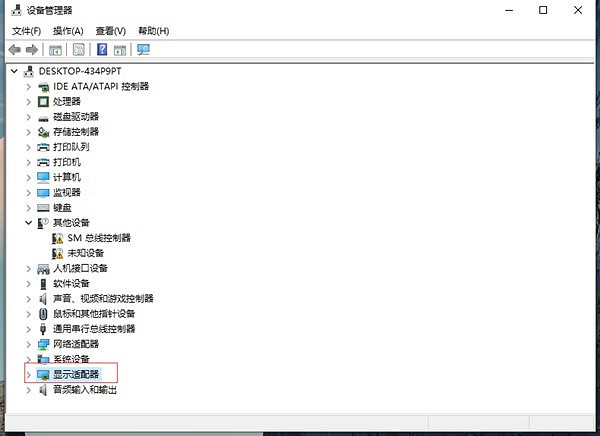Click the Forward arrow toolbar icon
This screenshot has width=600, height=436.
31,49
